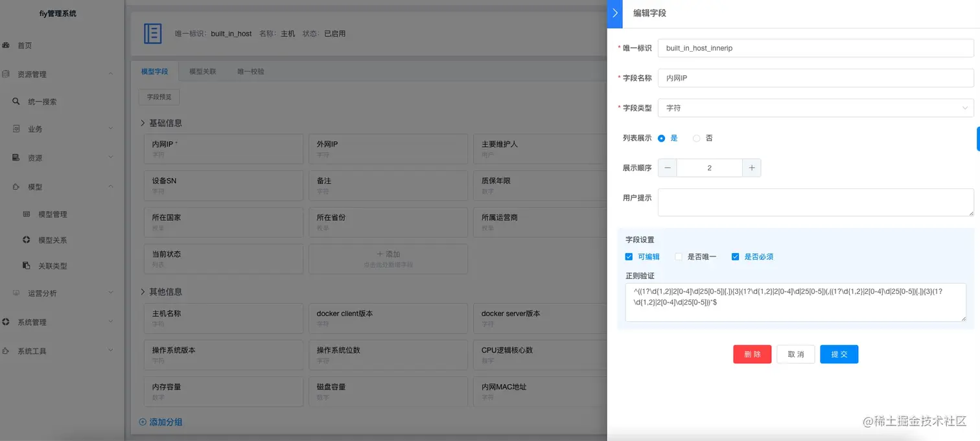Viewport: 980px width, 441px height.
Task: Click the 添加分组 link
Action: pos(165,422)
